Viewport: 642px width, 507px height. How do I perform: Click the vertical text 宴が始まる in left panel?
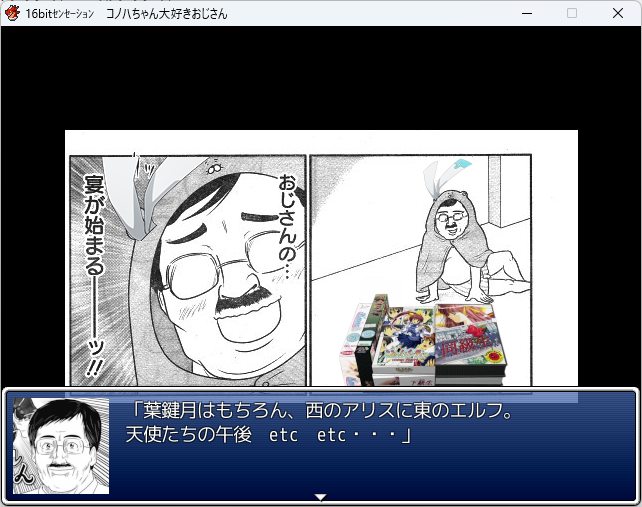tap(94, 275)
